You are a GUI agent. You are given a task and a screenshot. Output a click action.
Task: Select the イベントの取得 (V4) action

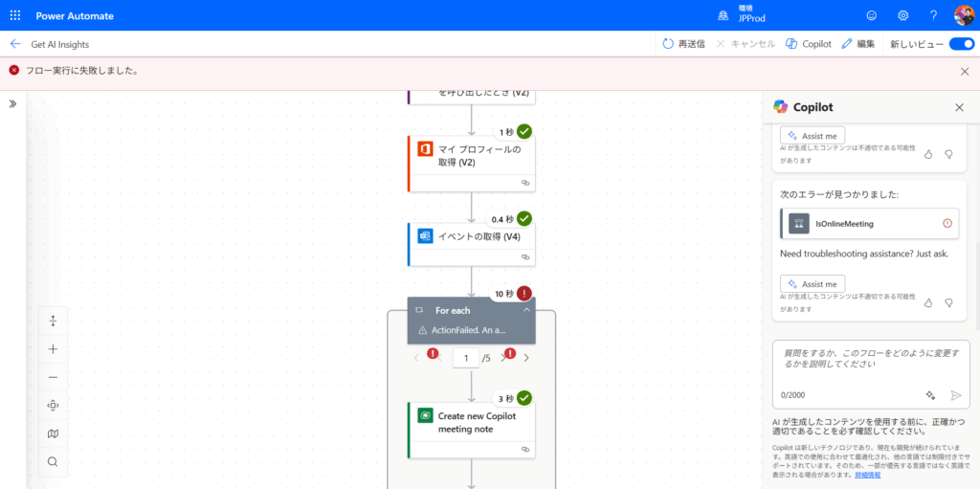(472, 245)
